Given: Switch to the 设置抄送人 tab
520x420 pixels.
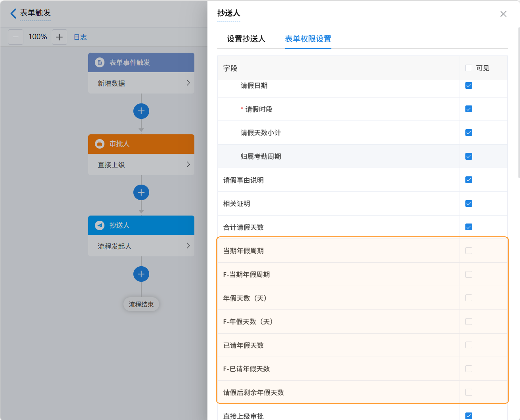Looking at the screenshot, I should coord(246,39).
